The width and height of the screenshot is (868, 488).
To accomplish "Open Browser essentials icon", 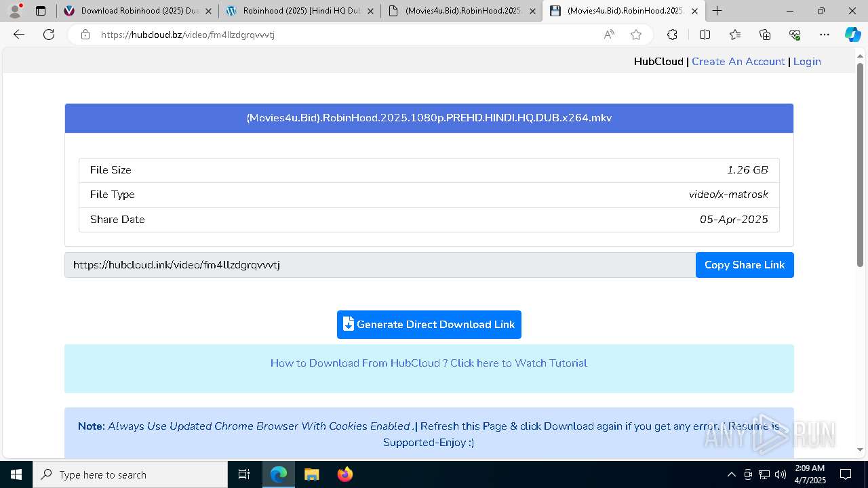I will [x=795, y=35].
